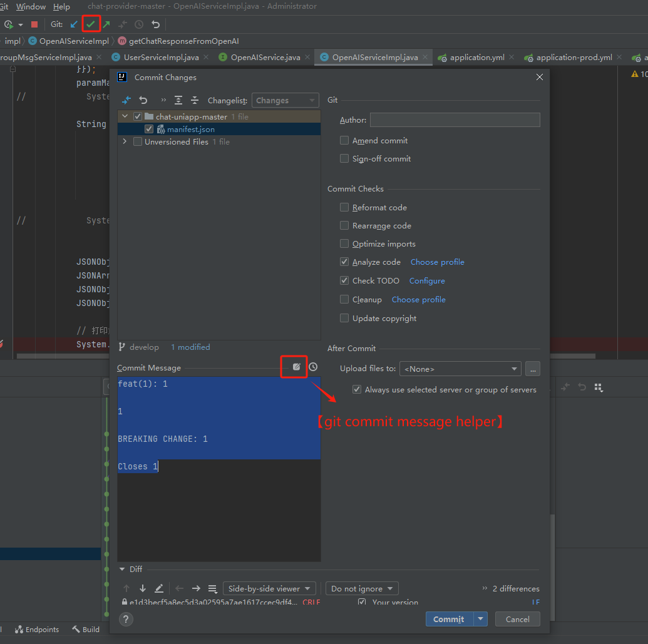
Task: Disable the Analyze code option
Action: tap(344, 262)
